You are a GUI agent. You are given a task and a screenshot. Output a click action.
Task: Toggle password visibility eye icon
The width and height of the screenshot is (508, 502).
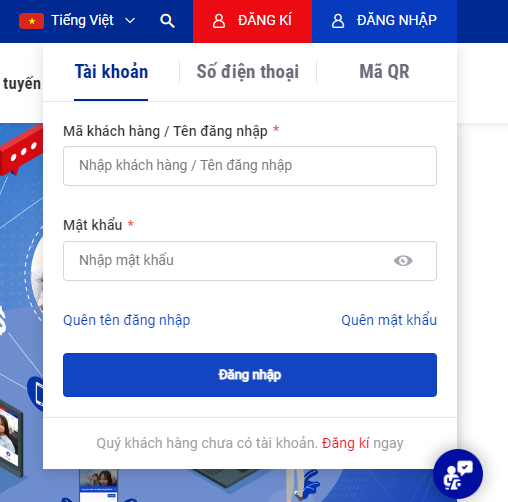coord(403,260)
